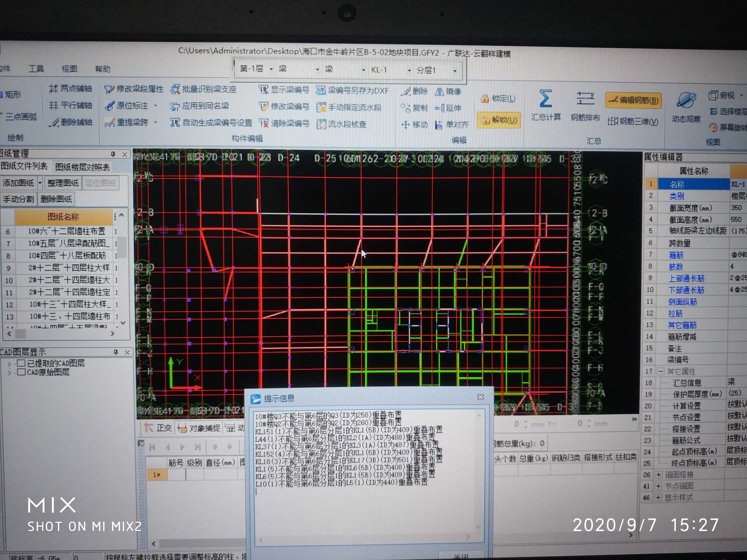The image size is (747, 560).
Task: Open the 工具 menu
Action: pyautogui.click(x=36, y=68)
